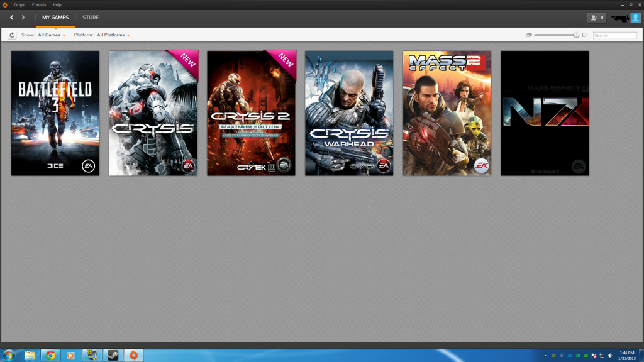Select the Mass Effect 2 game tile
Screen dimensions: 644x362
[447, 113]
